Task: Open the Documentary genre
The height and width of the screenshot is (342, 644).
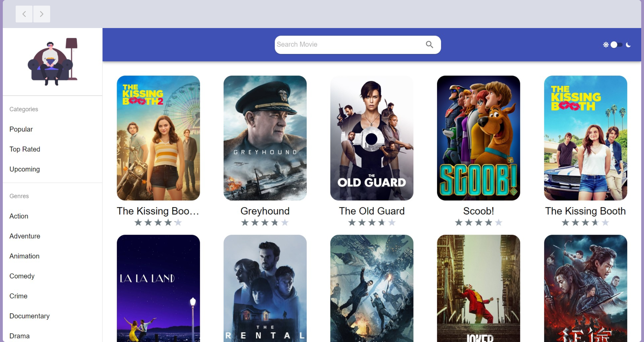Action: point(29,316)
